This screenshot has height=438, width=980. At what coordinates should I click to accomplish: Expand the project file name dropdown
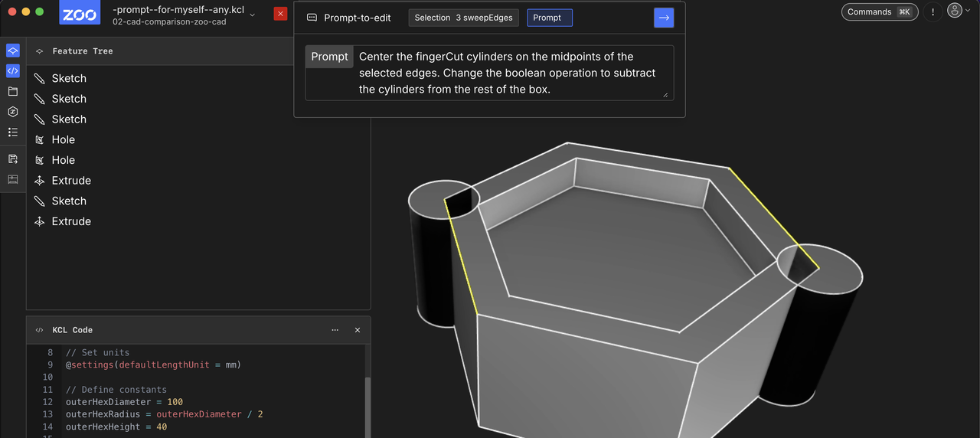[x=253, y=15]
